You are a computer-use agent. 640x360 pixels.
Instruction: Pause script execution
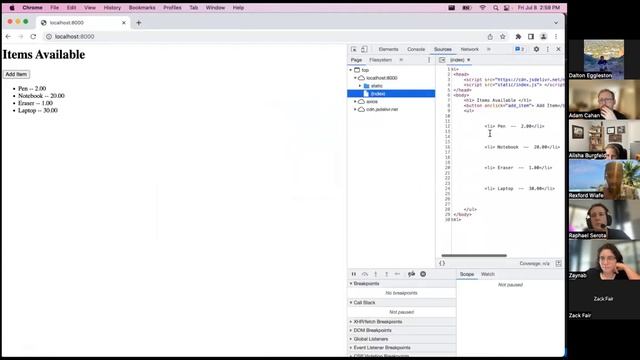pyautogui.click(x=354, y=274)
